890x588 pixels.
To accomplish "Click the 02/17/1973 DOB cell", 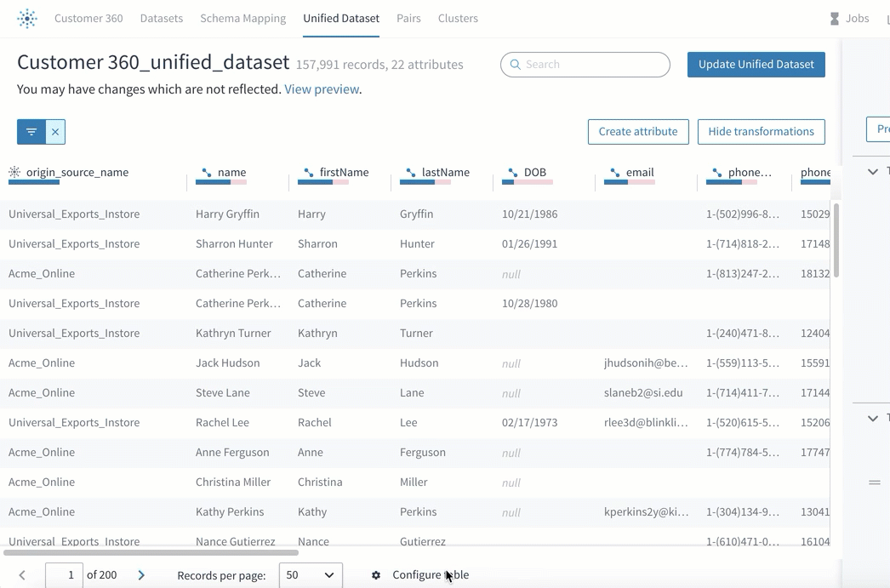I will [x=529, y=422].
